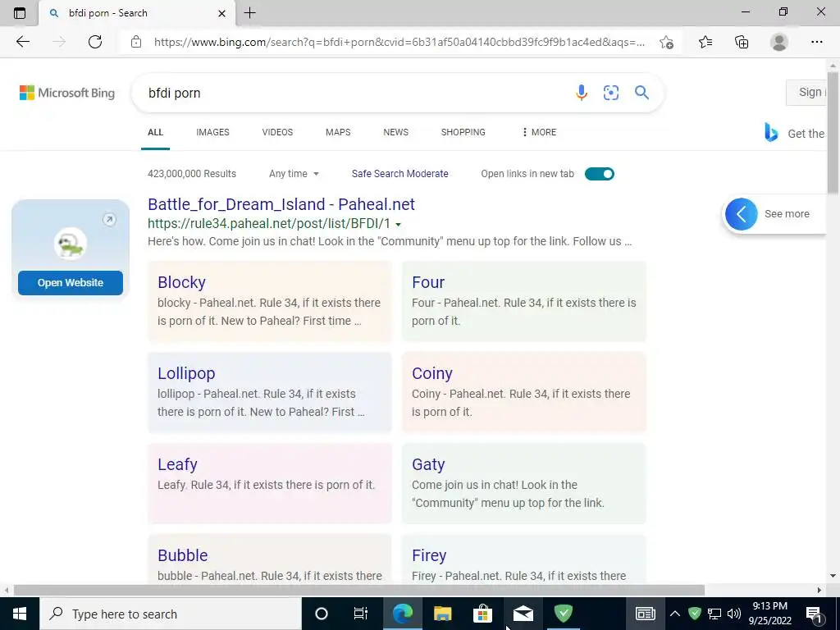
Task: Click the website card thumbnail image
Action: pyautogui.click(x=71, y=244)
